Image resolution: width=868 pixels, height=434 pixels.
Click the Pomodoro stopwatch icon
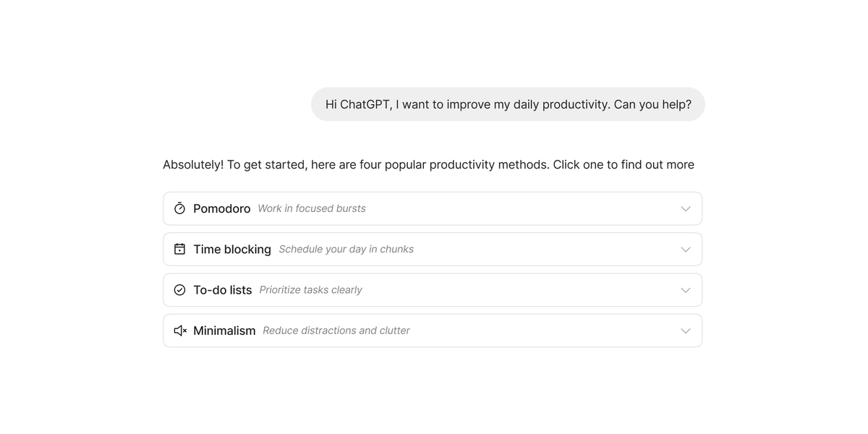(180, 208)
